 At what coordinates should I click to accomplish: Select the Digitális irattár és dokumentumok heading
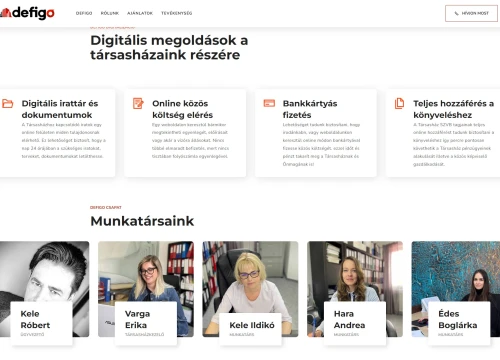click(60, 109)
